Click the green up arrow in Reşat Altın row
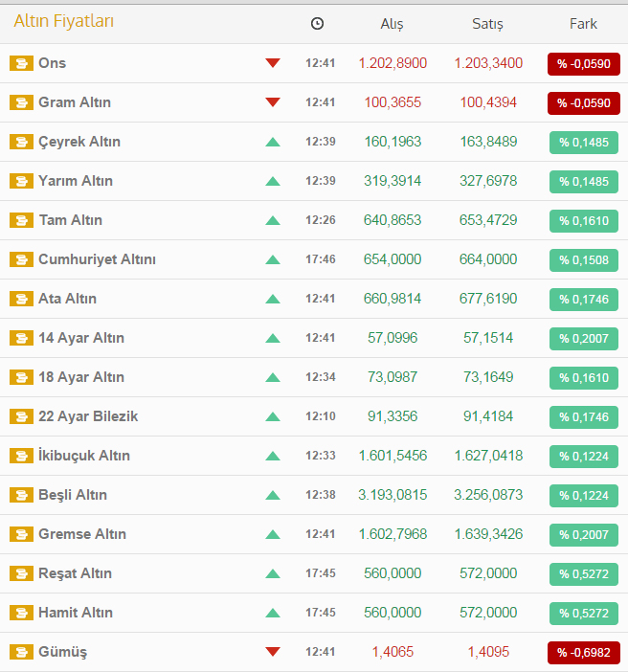The width and height of the screenshot is (628, 672). 273,573
